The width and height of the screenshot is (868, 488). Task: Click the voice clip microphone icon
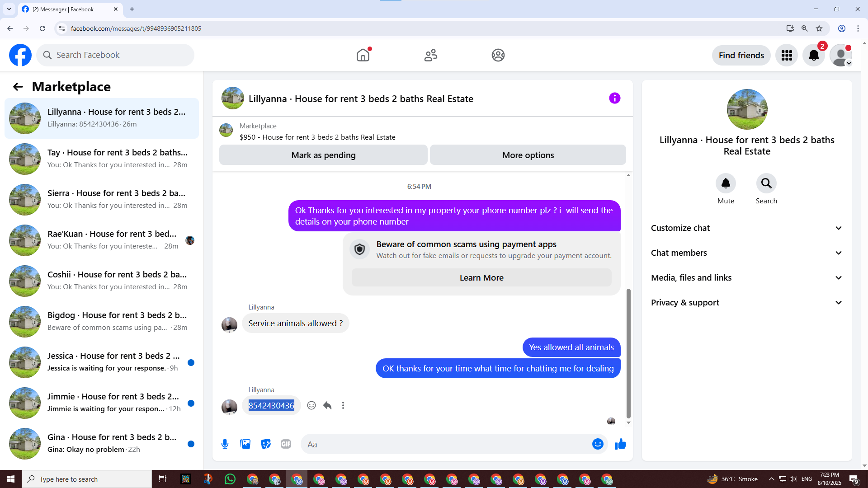pyautogui.click(x=225, y=444)
